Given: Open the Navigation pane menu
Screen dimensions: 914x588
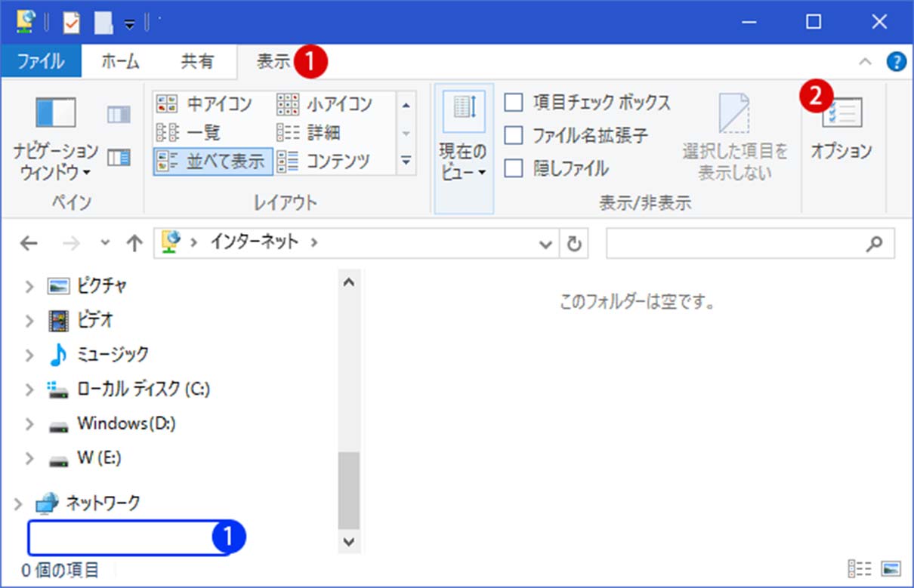Looking at the screenshot, I should tap(56, 140).
